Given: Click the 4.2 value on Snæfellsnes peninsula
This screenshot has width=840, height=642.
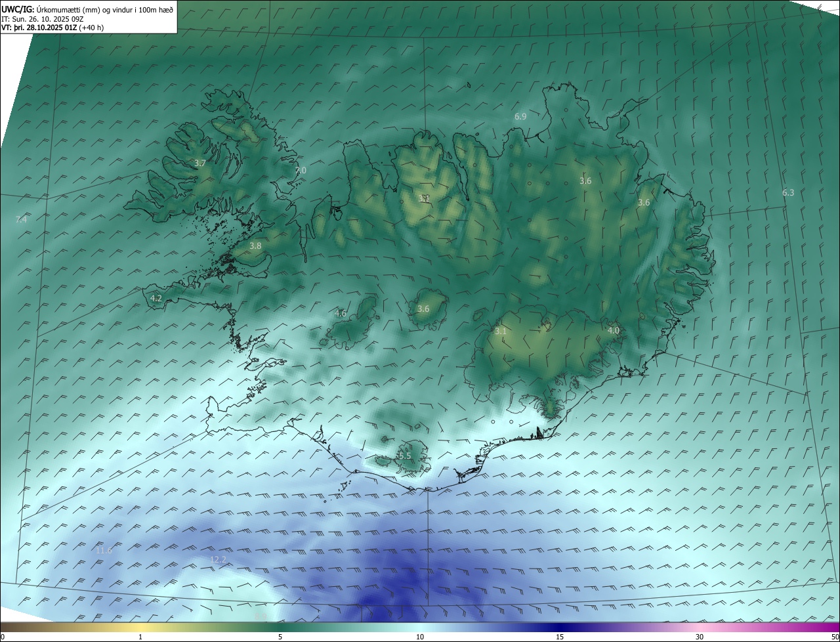Looking at the screenshot, I should click(x=156, y=298).
